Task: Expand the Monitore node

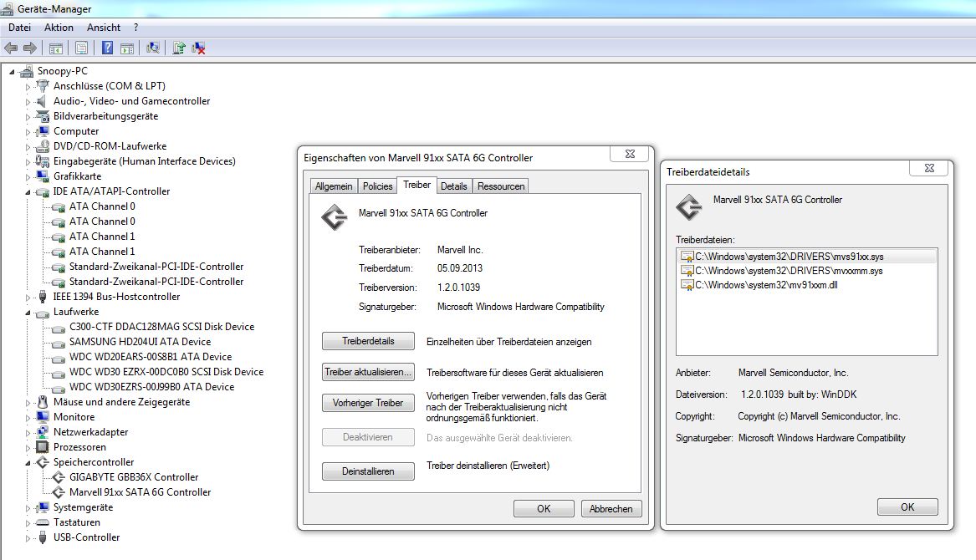Action: (28, 418)
